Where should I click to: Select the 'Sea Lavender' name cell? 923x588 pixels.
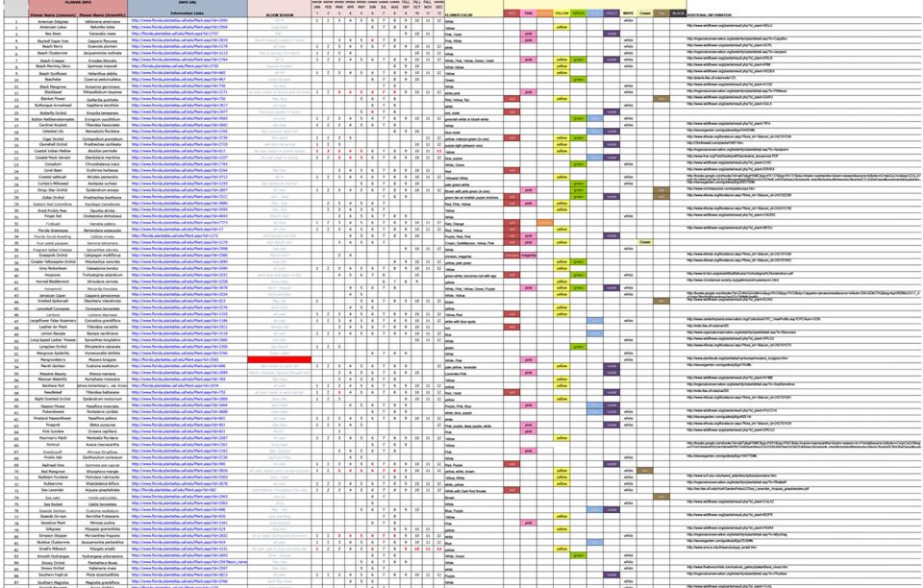coord(54,490)
